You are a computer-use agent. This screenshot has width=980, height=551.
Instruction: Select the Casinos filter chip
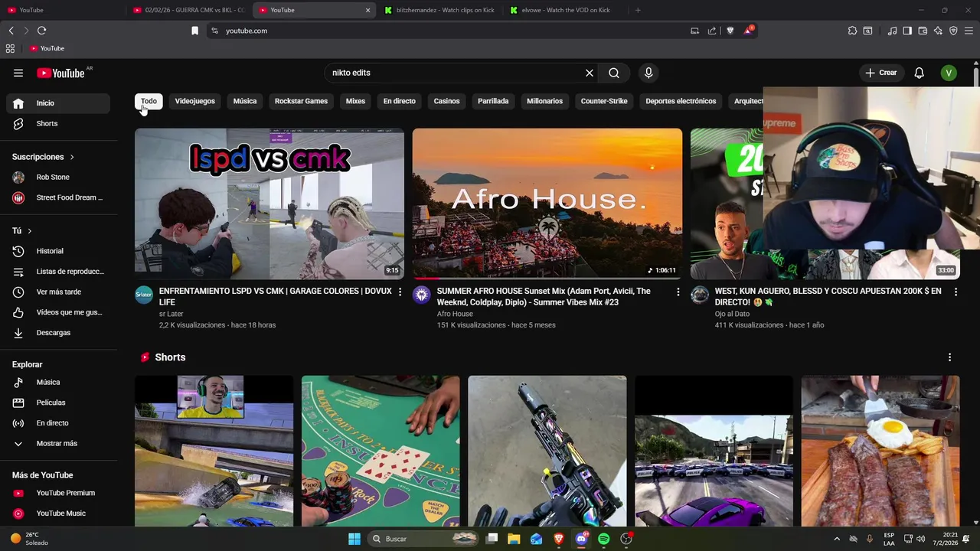pos(446,101)
